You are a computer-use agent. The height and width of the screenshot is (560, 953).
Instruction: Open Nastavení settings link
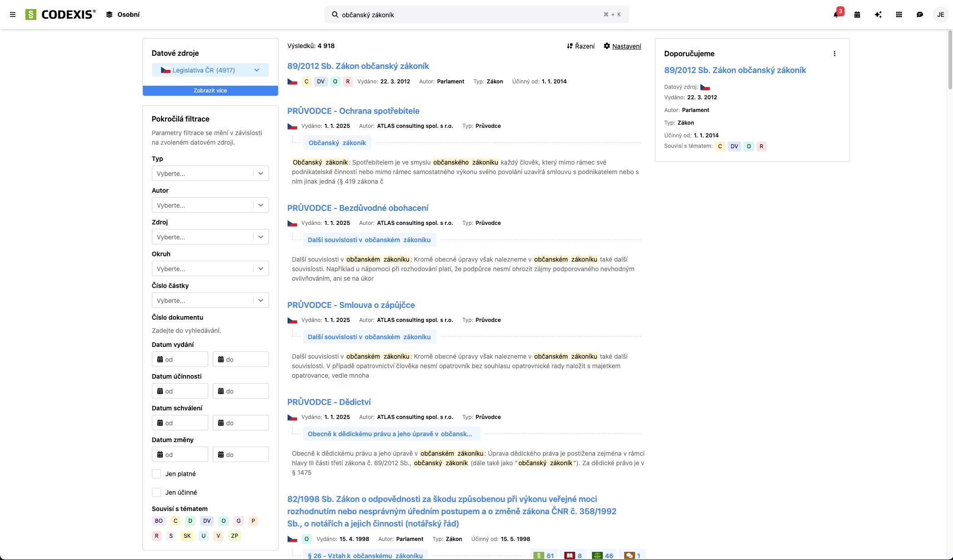[x=622, y=46]
